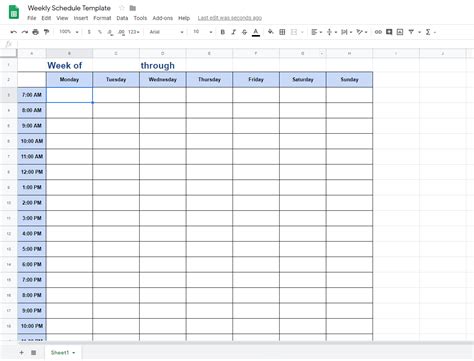The width and height of the screenshot is (474, 361).
Task: Click the Insert comment icon
Action: (389, 32)
